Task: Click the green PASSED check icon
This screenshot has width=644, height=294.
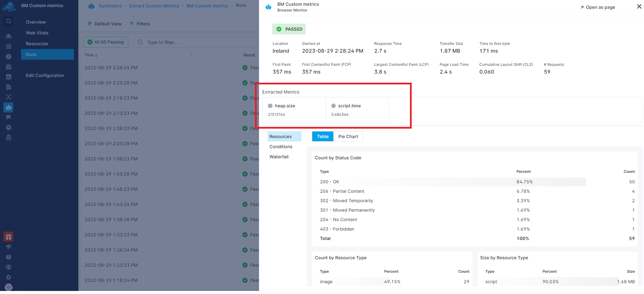Action: pos(279,29)
